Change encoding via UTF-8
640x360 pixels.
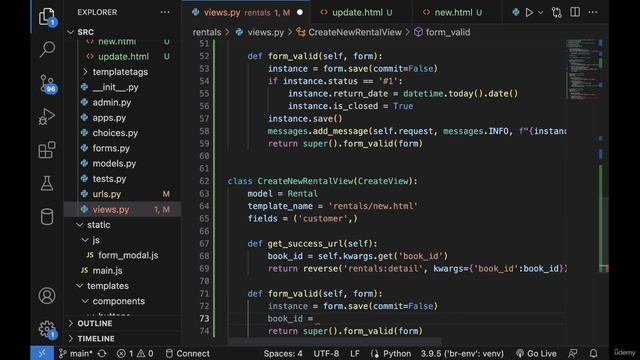326,353
